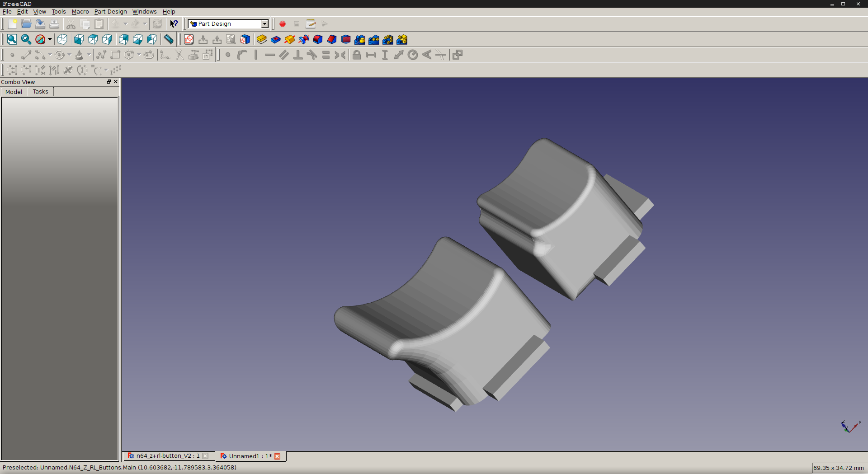Open the Help menu

coord(169,12)
